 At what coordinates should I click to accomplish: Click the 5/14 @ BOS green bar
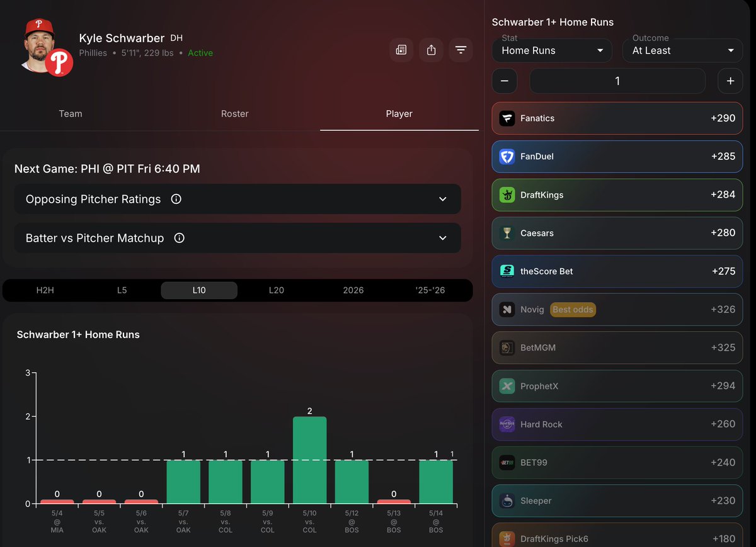point(436,482)
